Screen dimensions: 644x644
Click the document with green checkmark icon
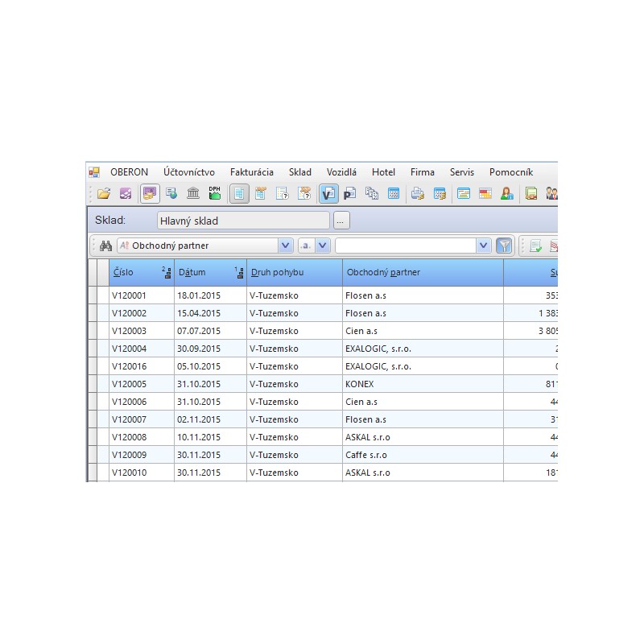pos(536,246)
